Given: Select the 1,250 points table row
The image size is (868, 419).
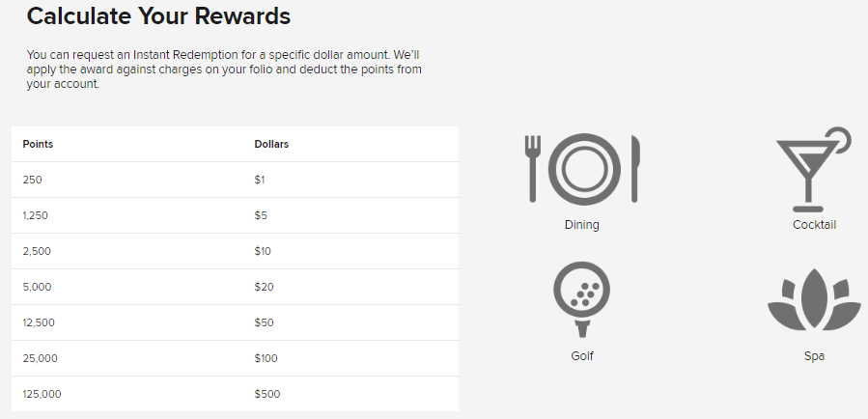Looking at the screenshot, I should (235, 215).
